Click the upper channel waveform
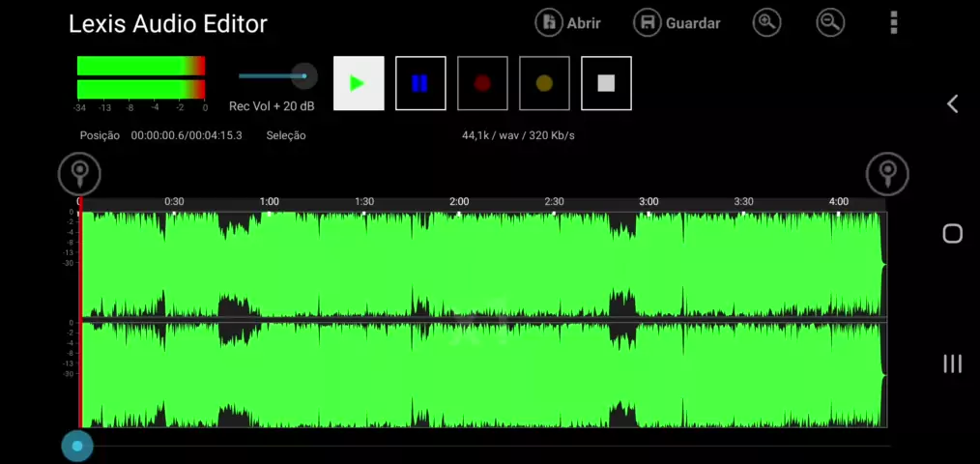The height and width of the screenshot is (464, 980). click(482, 265)
